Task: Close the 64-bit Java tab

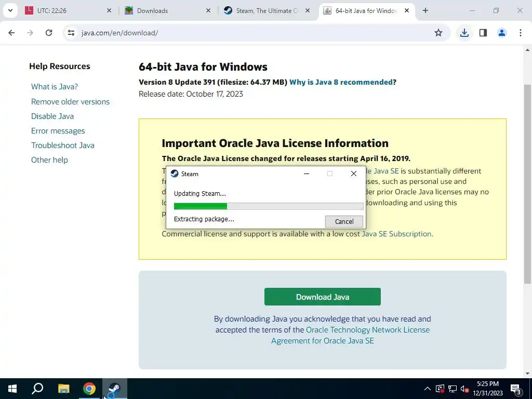Action: tap(407, 10)
